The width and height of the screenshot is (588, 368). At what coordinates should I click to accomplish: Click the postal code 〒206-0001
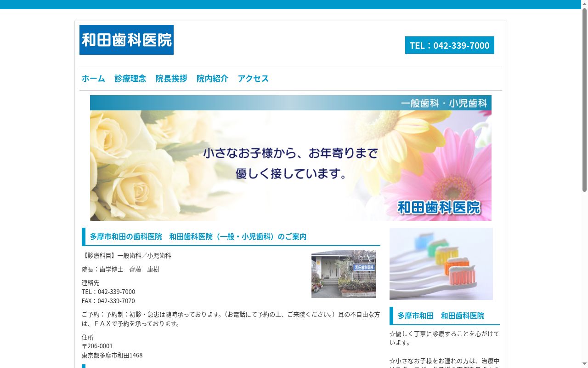pos(97,346)
